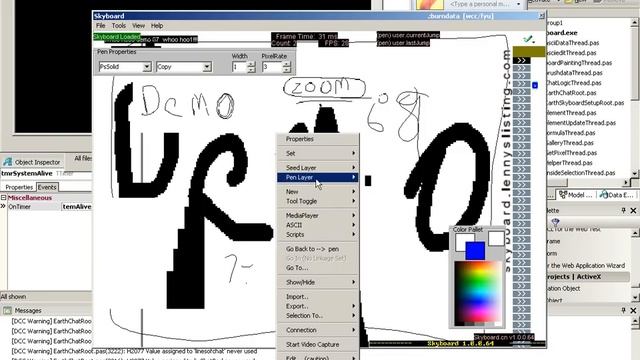Expand the New submenu
The width and height of the screenshot is (640, 360).
click(x=318, y=191)
